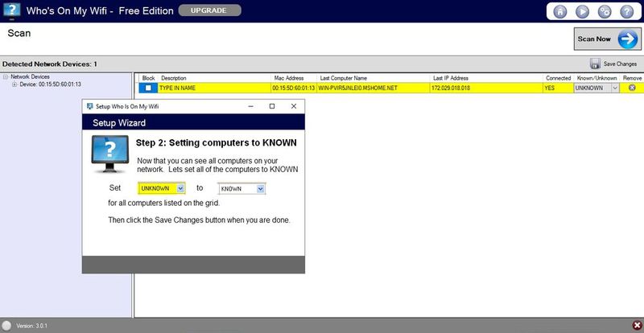Viewport: 644px width, 333px height.
Task: Click the TYPE IN NAME description field
Action: pos(214,88)
